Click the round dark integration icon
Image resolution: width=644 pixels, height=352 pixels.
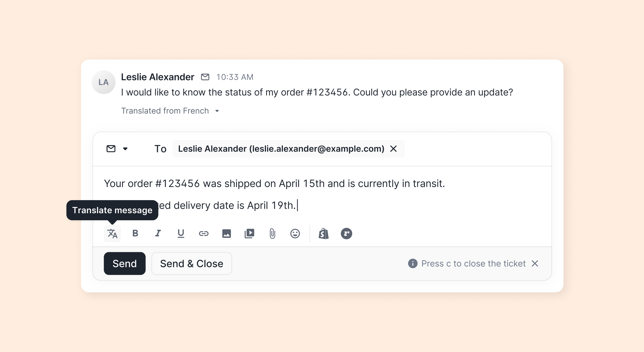tap(346, 234)
